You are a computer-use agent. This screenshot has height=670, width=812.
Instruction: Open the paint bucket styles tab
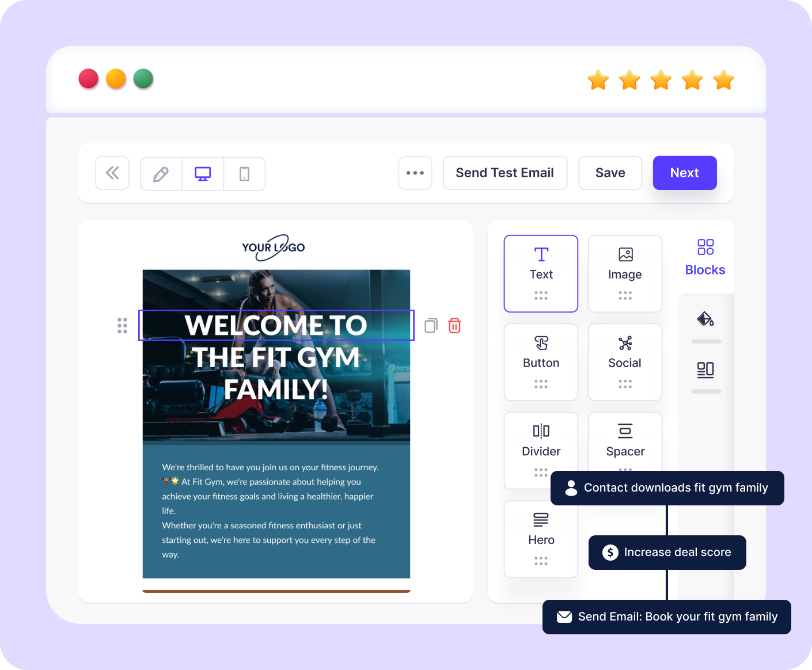[705, 319]
